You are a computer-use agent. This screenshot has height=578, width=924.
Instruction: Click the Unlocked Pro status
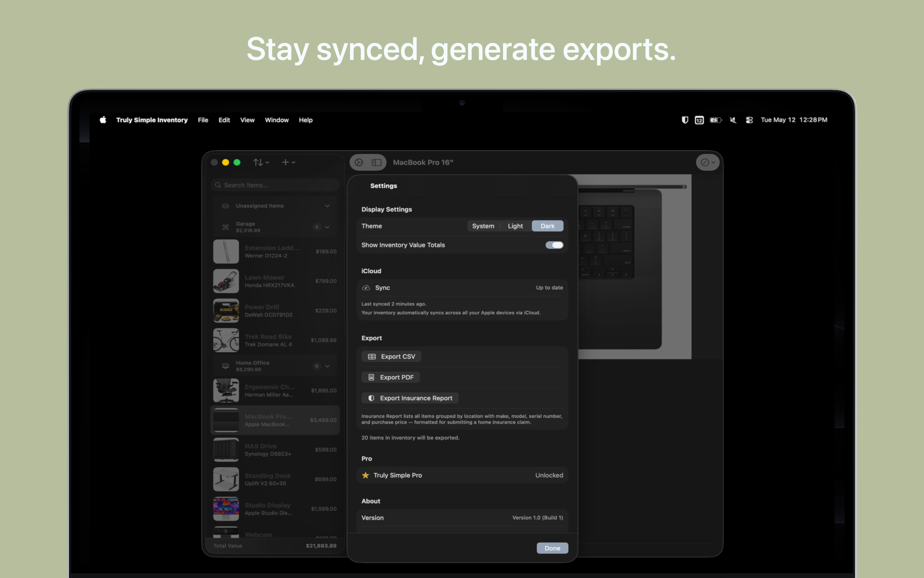pyautogui.click(x=549, y=475)
